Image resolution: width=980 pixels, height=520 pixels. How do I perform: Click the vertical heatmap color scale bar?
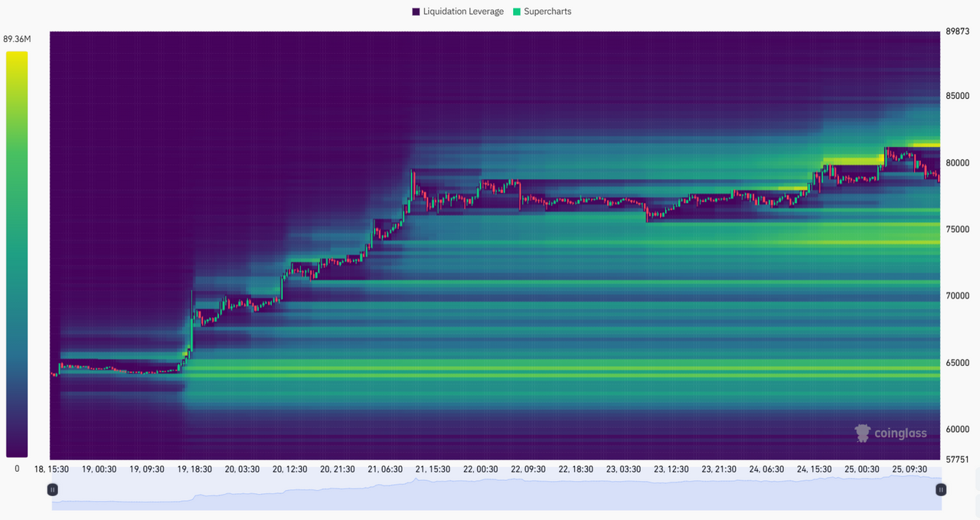point(17,254)
